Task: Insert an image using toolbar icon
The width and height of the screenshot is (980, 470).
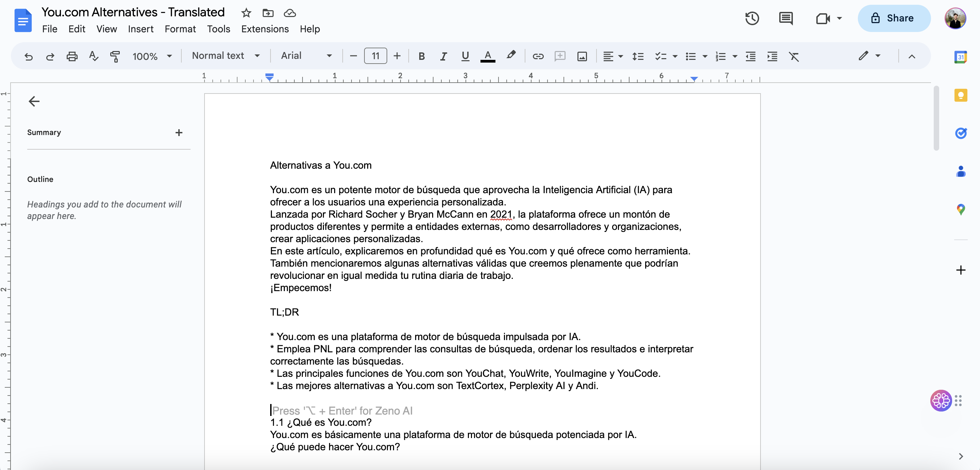Action: (582, 56)
